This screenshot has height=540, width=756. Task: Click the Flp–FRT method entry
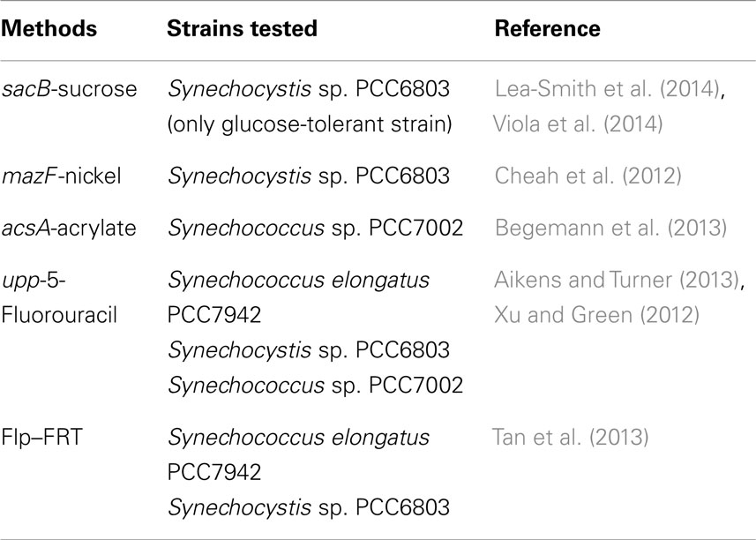coord(41,438)
